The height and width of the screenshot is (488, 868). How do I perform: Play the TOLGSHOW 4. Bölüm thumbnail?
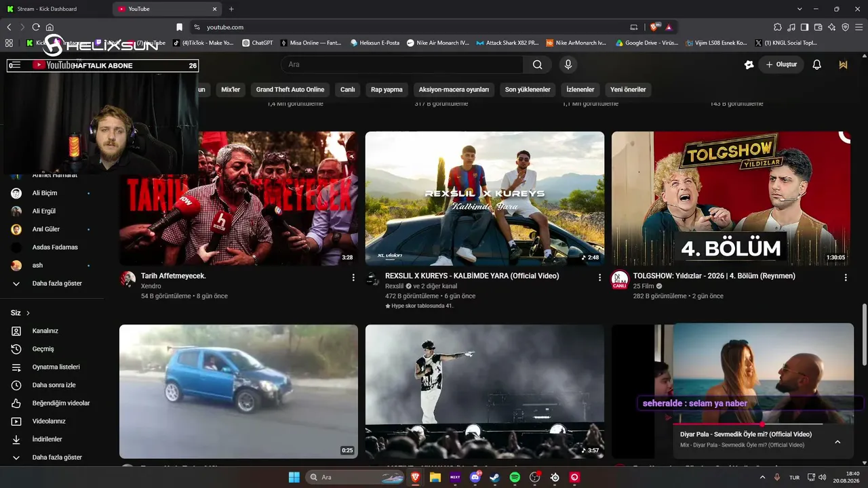(731, 199)
